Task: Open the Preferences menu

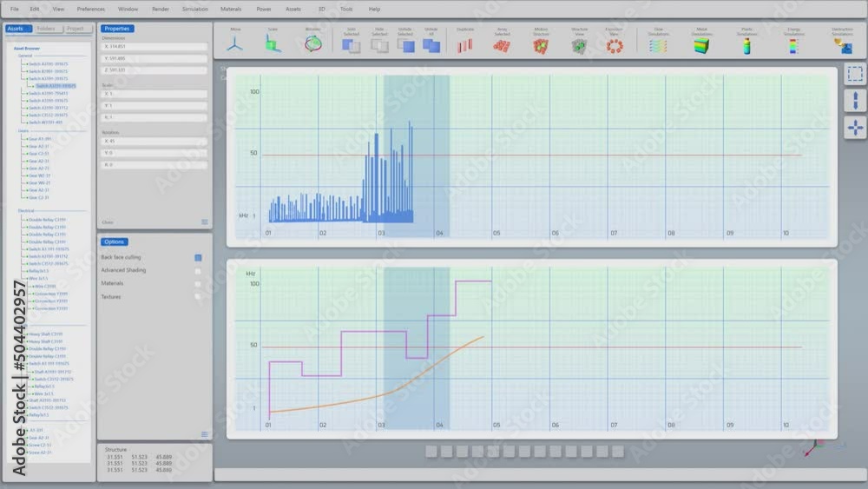Action: click(x=91, y=9)
